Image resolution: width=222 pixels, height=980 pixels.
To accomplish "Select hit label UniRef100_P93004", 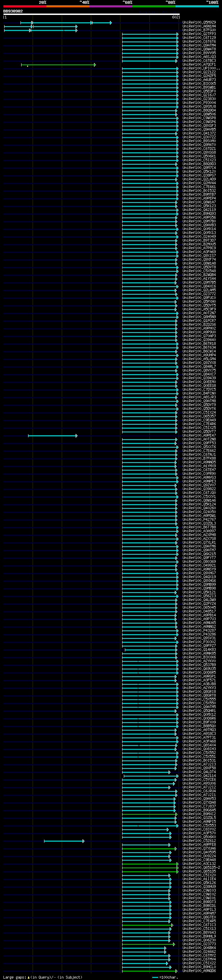I will coord(199,103).
